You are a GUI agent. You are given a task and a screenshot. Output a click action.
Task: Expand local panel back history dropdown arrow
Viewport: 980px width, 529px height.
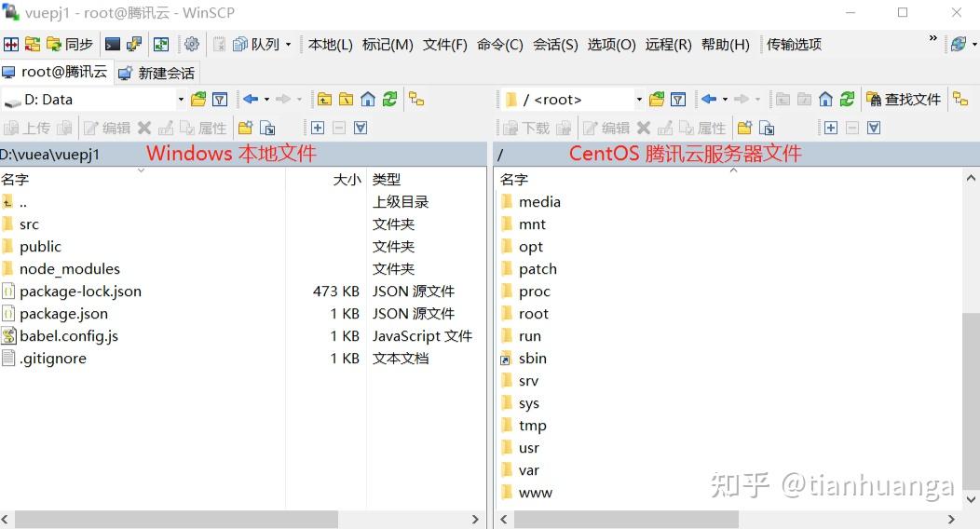click(x=266, y=100)
